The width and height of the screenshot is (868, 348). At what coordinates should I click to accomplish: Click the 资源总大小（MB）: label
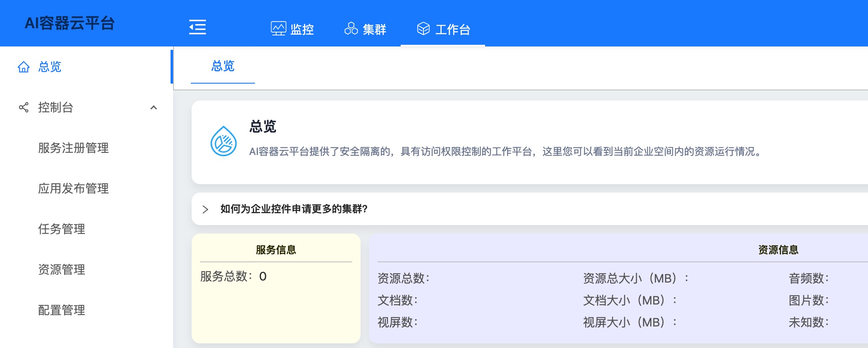tap(636, 278)
